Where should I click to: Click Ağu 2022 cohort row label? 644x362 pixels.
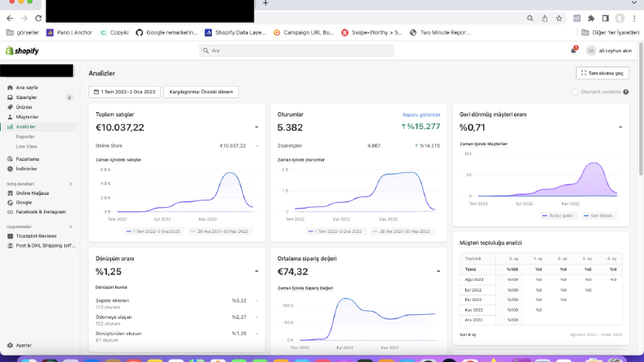pyautogui.click(x=474, y=279)
